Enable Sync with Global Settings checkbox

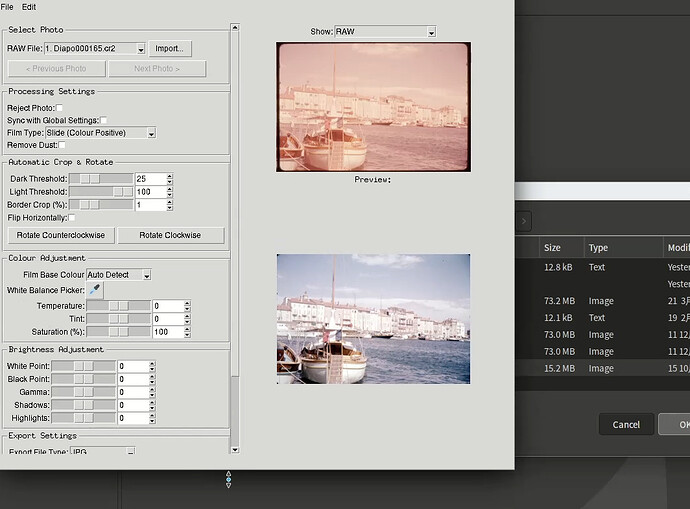[x=103, y=120]
